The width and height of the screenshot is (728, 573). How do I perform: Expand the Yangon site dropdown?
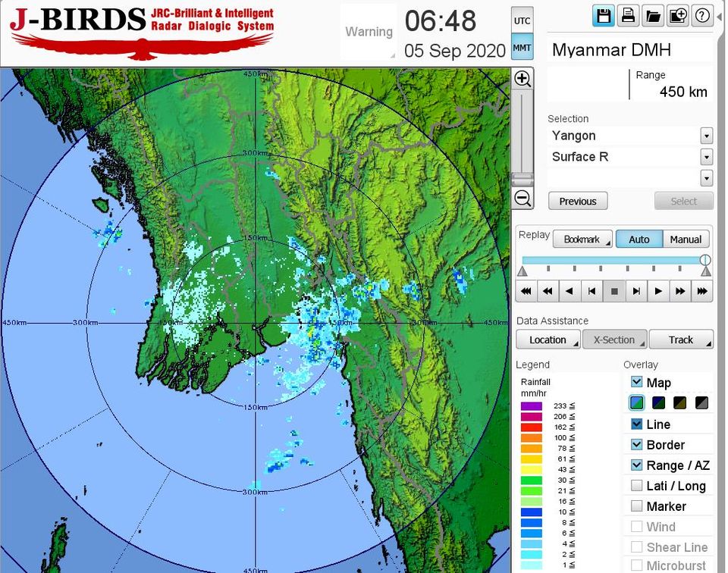706,136
